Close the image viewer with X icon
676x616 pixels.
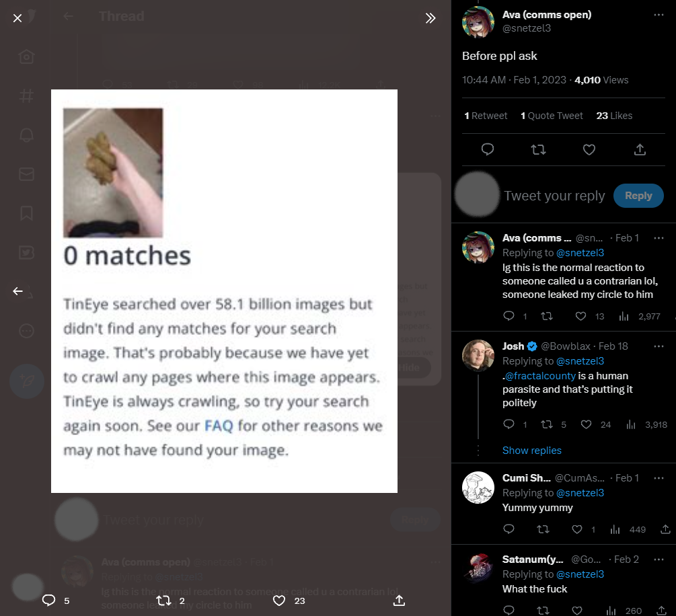click(x=17, y=18)
